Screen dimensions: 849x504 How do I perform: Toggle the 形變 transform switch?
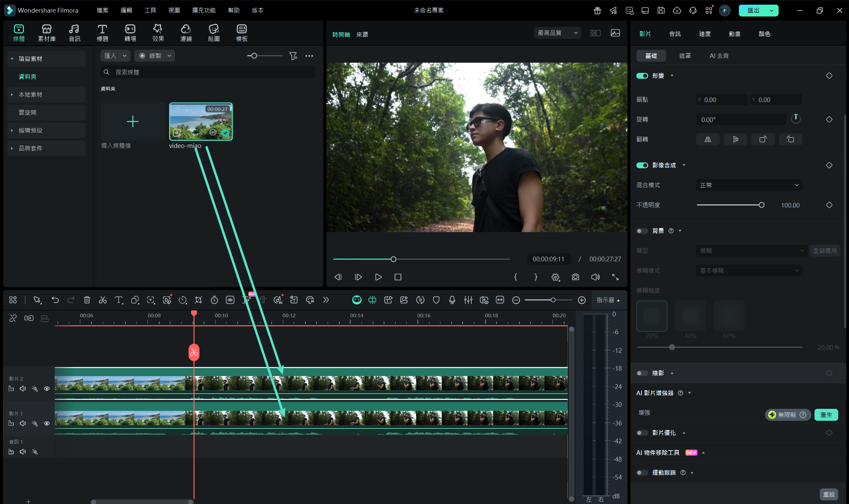(x=642, y=76)
